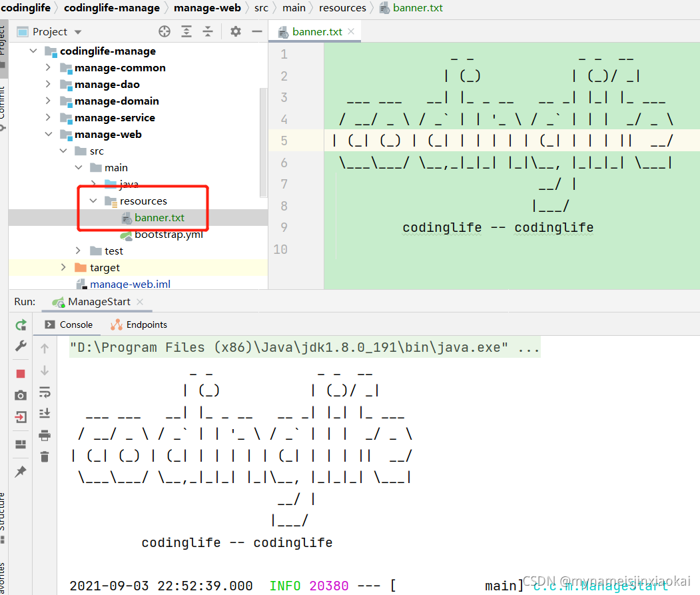Image resolution: width=700 pixels, height=595 pixels.
Task: Click line number 10 in editor gutter
Action: tap(280, 249)
